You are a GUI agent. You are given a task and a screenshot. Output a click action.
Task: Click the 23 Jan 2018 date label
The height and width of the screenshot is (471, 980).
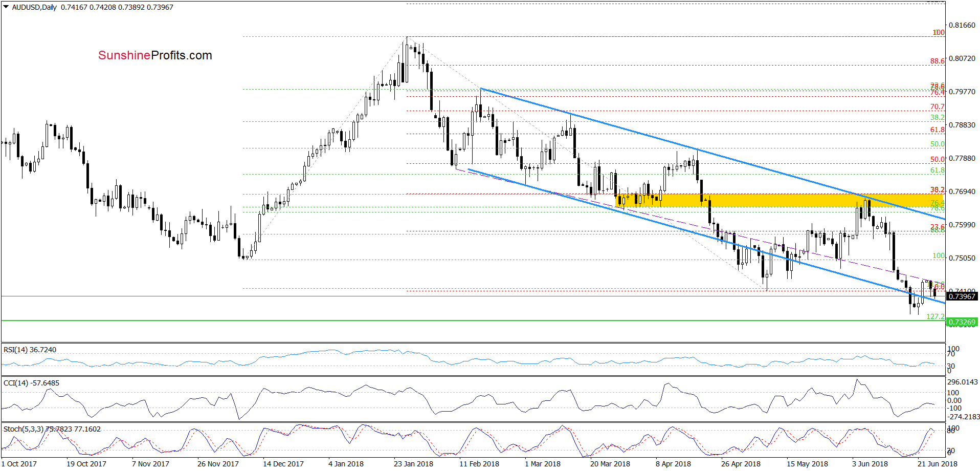[x=413, y=464]
